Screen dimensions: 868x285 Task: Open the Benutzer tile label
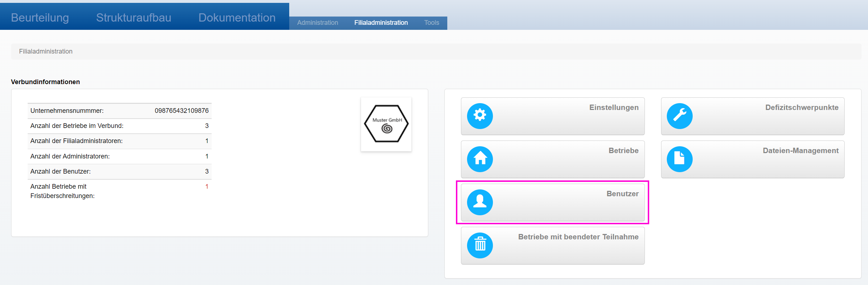(622, 194)
